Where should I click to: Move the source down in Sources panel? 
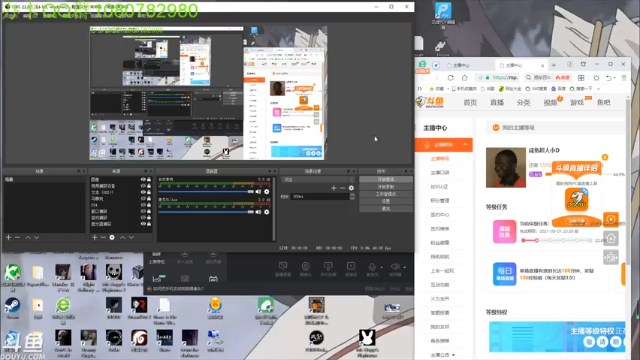pos(131,237)
